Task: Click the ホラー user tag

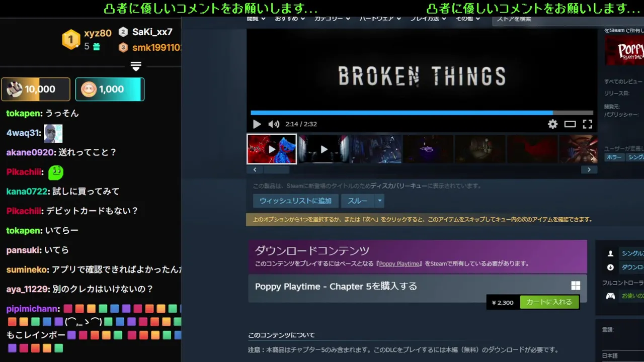Action: [614, 157]
